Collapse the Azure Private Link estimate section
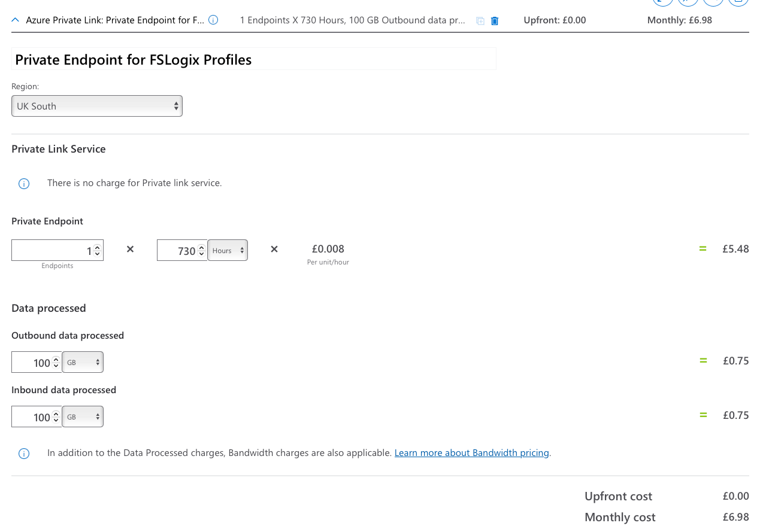The height and width of the screenshot is (532, 760). click(16, 20)
